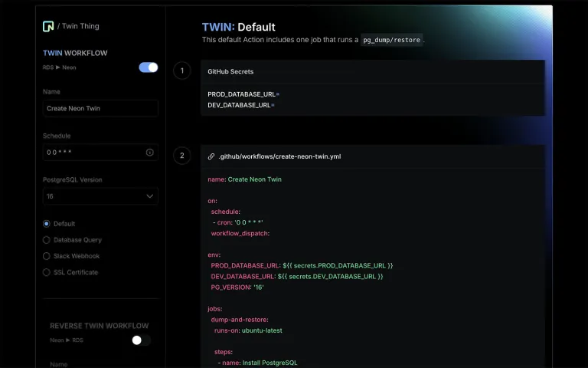The image size is (588, 368).
Task: Click the Name field containing Create Neon Twin
Action: pos(100,109)
